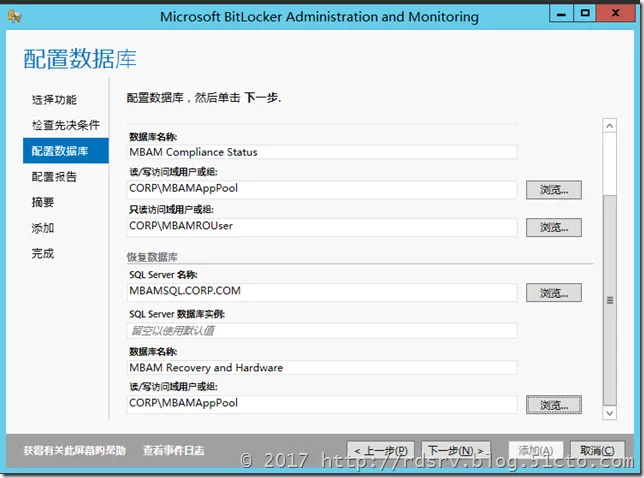Open the 摘要 step in sidebar

(x=43, y=202)
